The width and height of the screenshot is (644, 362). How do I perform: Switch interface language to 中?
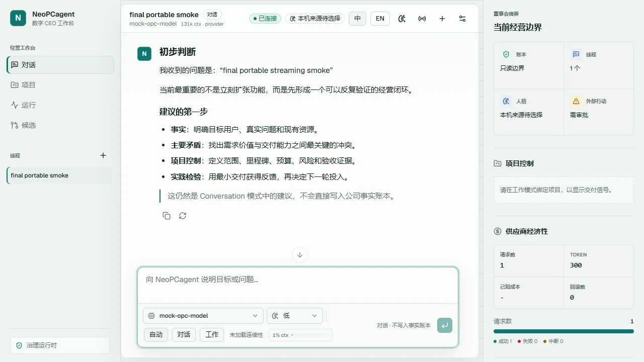pos(357,19)
